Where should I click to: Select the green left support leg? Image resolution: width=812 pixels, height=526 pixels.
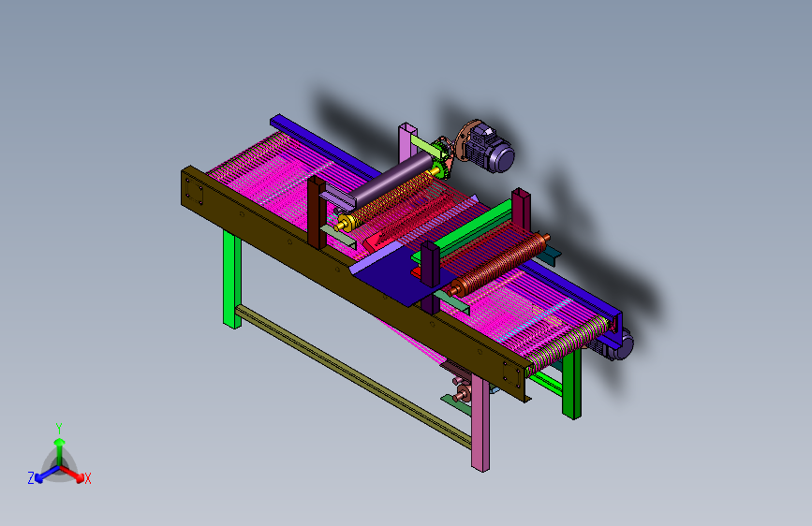pos(232,280)
